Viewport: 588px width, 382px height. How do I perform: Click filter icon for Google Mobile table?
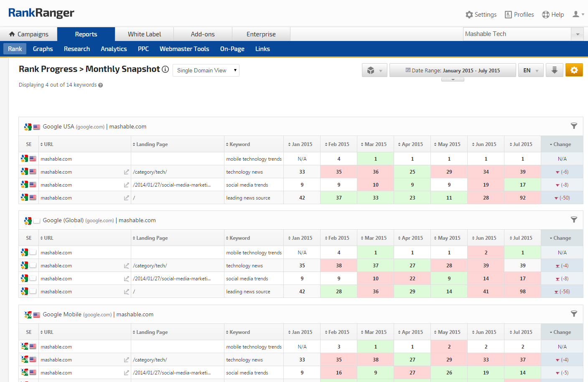pyautogui.click(x=574, y=314)
